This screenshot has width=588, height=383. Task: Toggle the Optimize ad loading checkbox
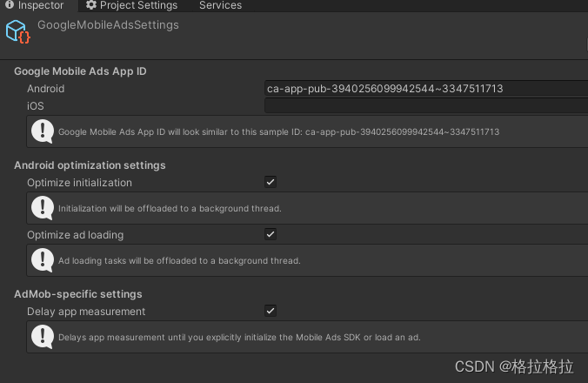[x=271, y=234]
